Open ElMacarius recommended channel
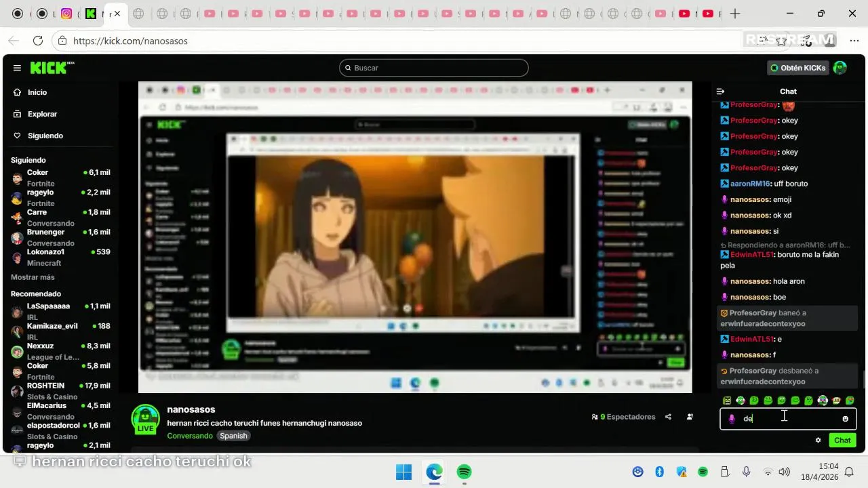The width and height of the screenshot is (868, 488). 60,411
